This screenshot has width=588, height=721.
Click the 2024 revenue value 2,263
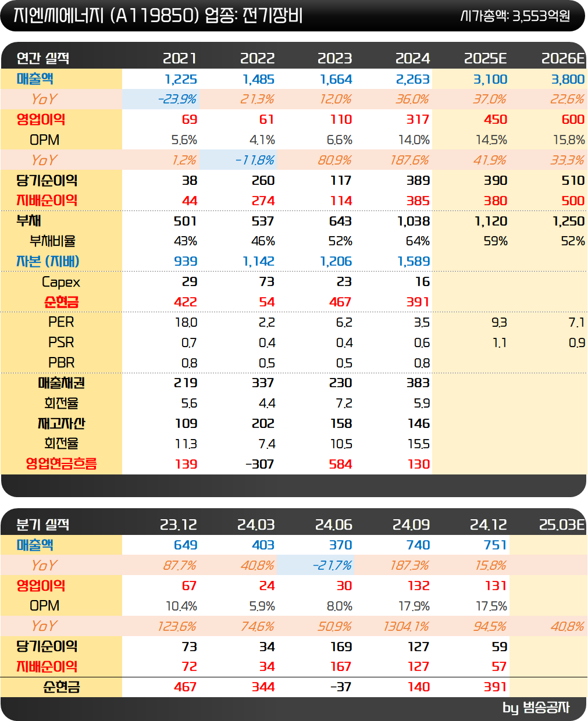pos(413,79)
